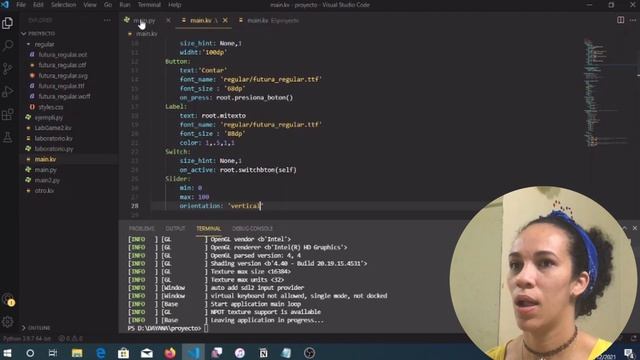Click the Windows Start button
The height and width of the screenshot is (360, 640).
click(7, 353)
